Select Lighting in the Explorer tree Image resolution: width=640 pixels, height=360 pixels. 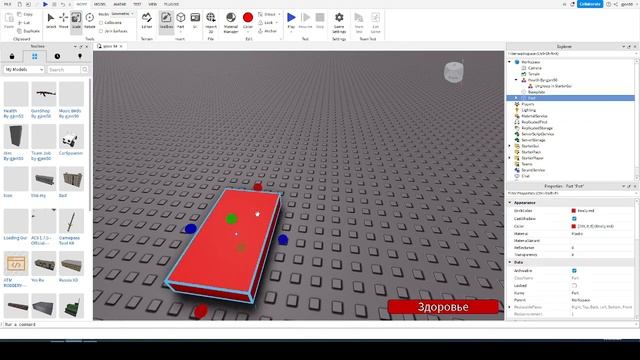tap(529, 110)
